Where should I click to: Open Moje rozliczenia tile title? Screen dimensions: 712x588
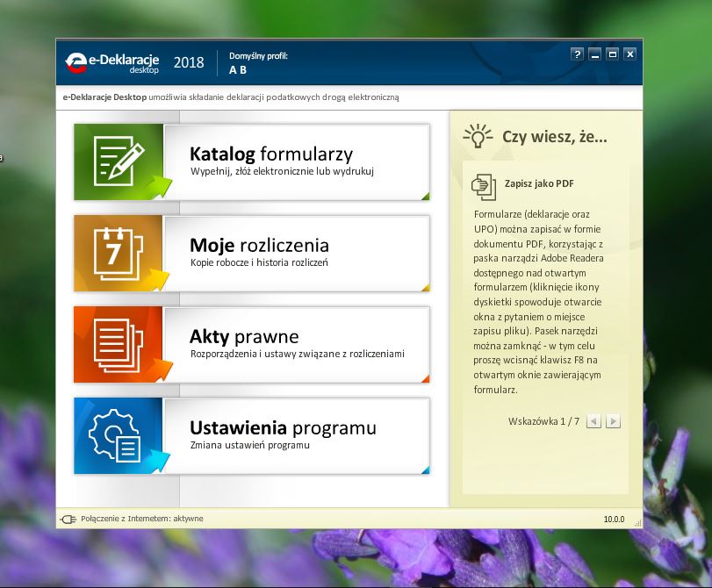(259, 245)
